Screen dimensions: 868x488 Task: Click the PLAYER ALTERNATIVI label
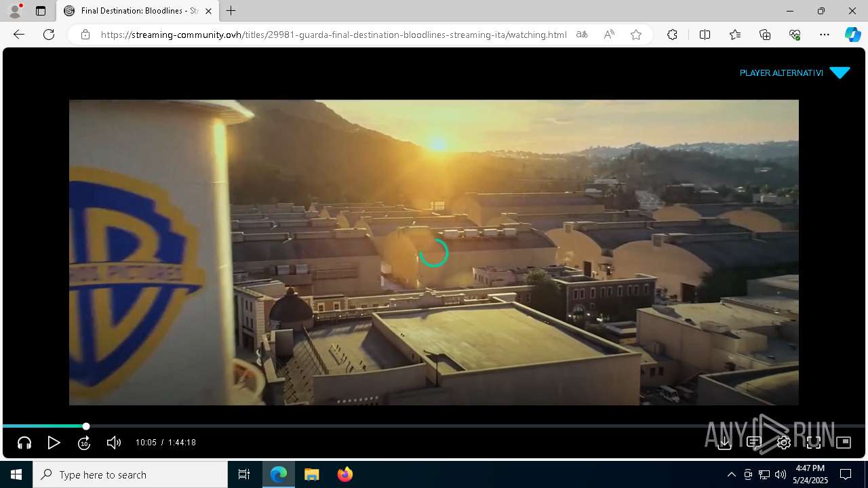click(781, 73)
